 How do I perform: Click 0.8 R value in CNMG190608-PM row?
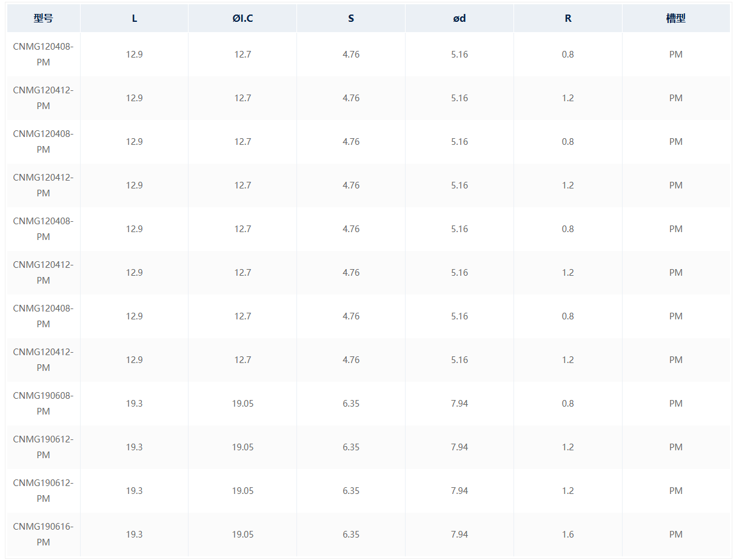(x=568, y=404)
